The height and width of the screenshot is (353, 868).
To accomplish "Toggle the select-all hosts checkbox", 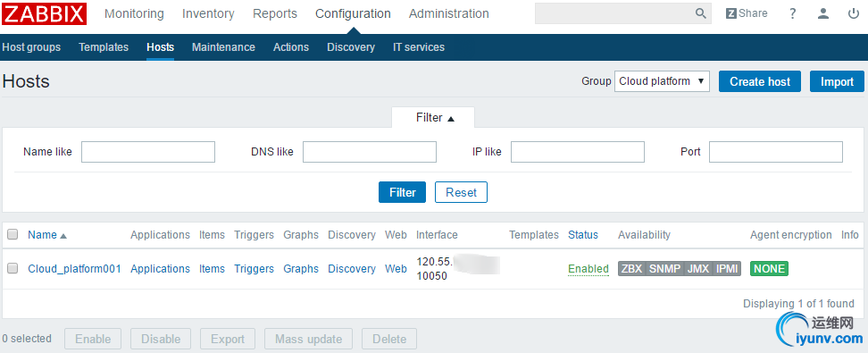I will click(13, 235).
